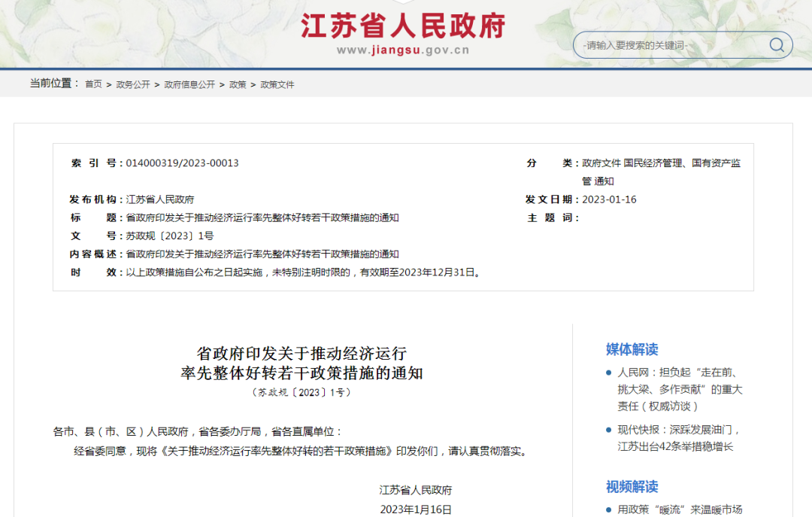Image resolution: width=812 pixels, height=517 pixels.
Task: Open 政务公开 breadcrumb link
Action: click(x=133, y=84)
